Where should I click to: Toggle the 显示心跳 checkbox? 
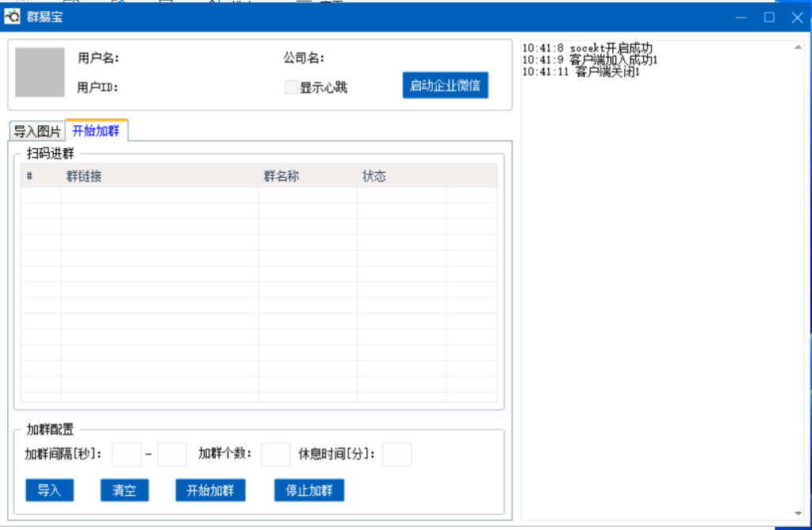click(x=291, y=87)
